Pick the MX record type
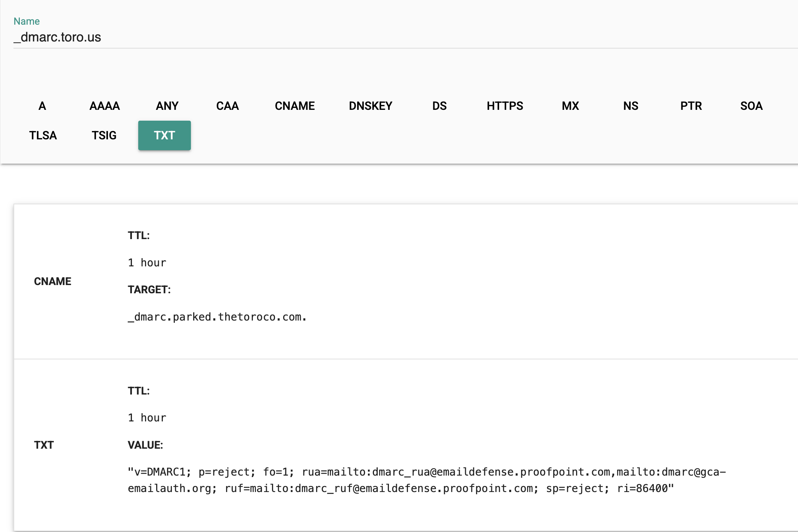This screenshot has width=798, height=532. (570, 106)
